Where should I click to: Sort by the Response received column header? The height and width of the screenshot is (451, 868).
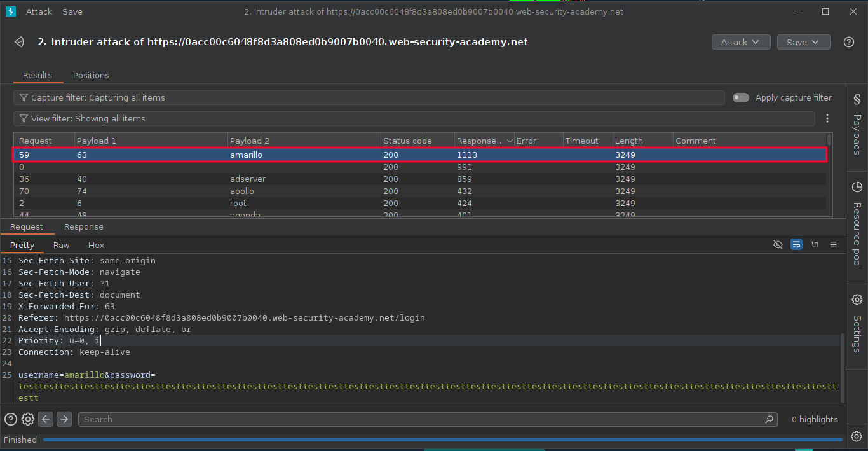coord(481,141)
